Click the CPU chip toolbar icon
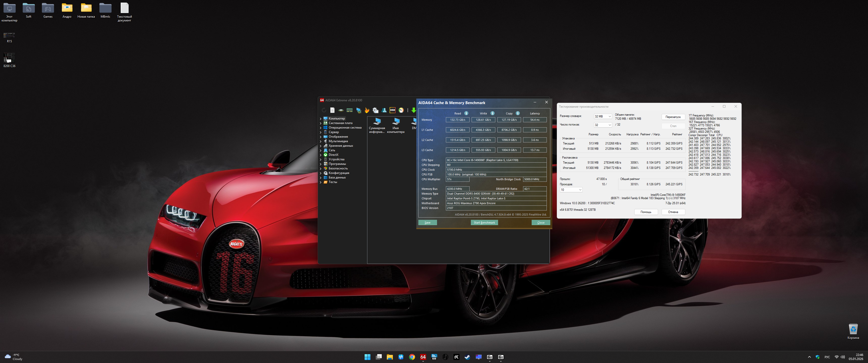Image resolution: width=868 pixels, height=363 pixels. pos(341,110)
